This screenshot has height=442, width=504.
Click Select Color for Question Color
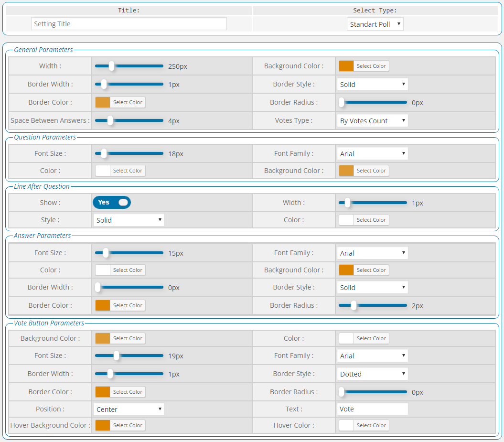click(x=128, y=171)
